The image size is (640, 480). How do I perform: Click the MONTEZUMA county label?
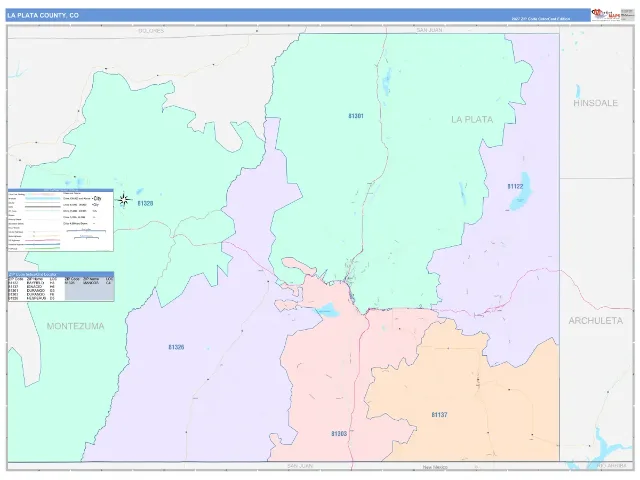76,326
